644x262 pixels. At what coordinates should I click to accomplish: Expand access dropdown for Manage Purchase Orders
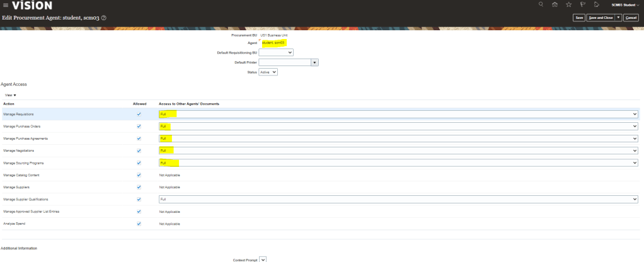coord(635,126)
